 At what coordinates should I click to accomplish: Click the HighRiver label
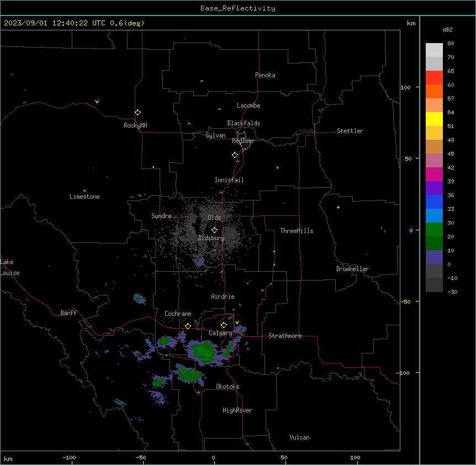[237, 410]
